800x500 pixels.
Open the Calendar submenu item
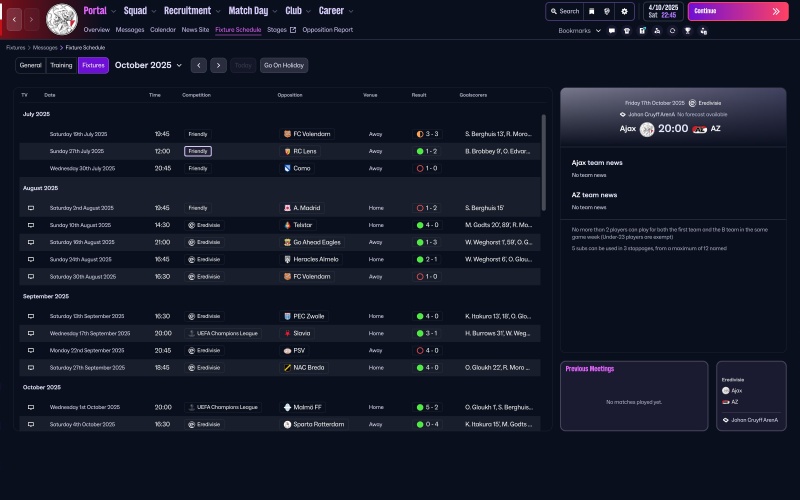(x=163, y=30)
